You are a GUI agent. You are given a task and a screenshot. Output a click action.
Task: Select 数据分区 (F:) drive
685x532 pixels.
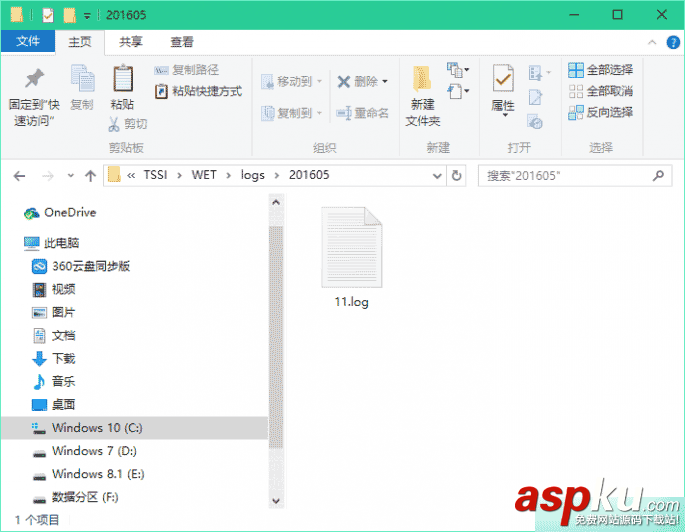[x=76, y=497]
